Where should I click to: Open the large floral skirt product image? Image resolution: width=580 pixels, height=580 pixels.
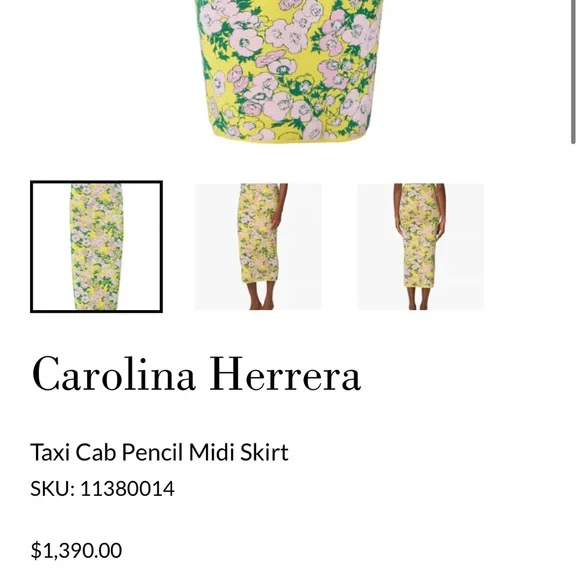pyautogui.click(x=289, y=70)
